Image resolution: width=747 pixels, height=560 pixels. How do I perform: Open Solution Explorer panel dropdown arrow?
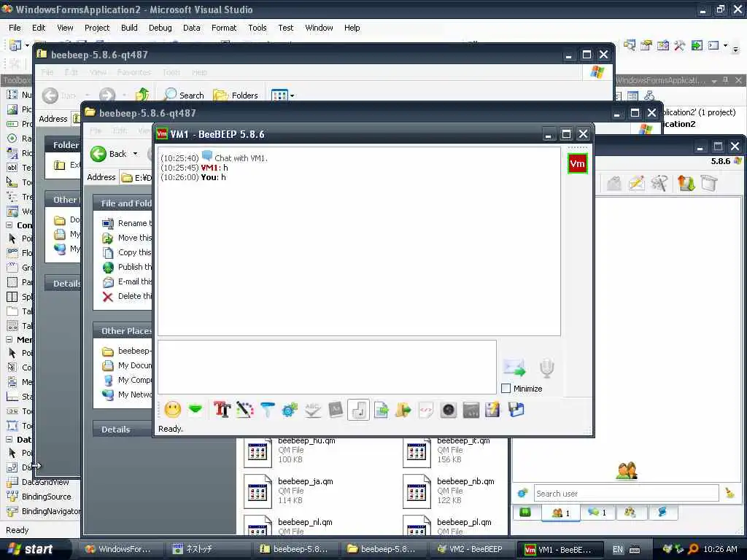714,81
